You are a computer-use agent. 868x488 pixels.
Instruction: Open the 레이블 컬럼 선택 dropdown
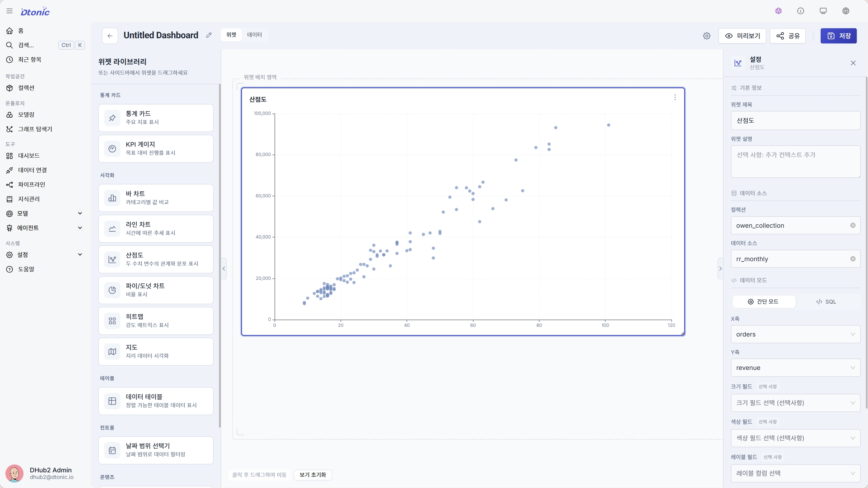pos(795,473)
